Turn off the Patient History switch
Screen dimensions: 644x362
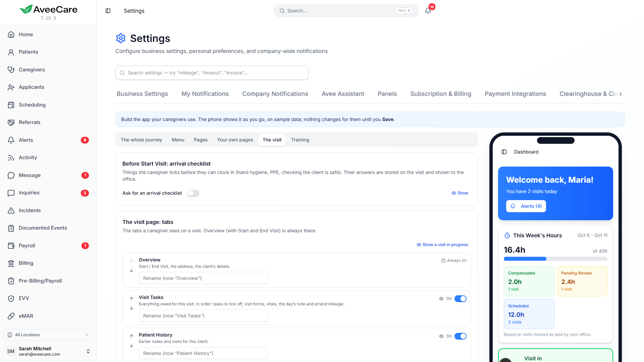[461, 336]
